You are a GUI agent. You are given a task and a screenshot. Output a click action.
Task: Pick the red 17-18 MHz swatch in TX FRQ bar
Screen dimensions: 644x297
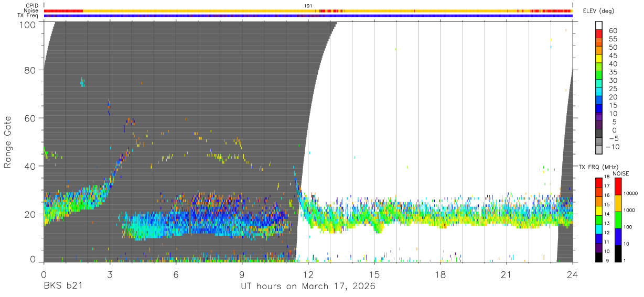click(599, 183)
